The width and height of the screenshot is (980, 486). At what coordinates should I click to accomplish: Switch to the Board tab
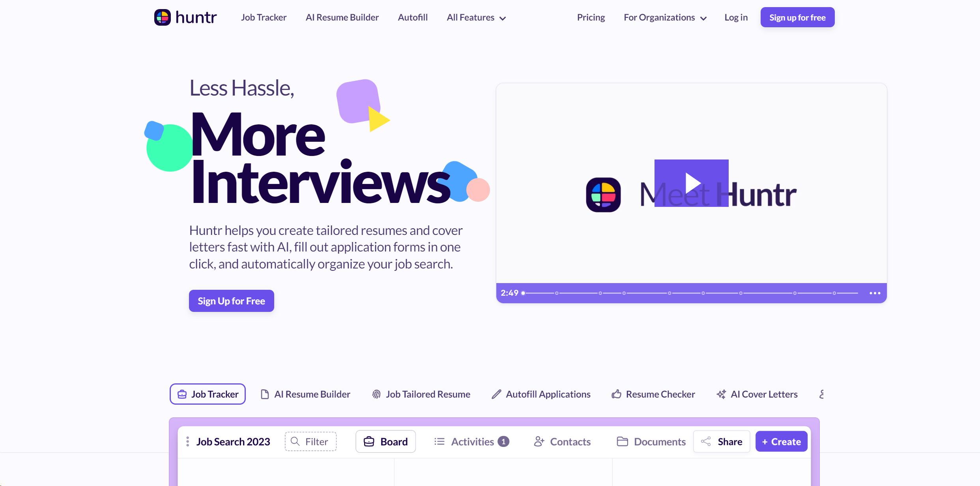(385, 441)
